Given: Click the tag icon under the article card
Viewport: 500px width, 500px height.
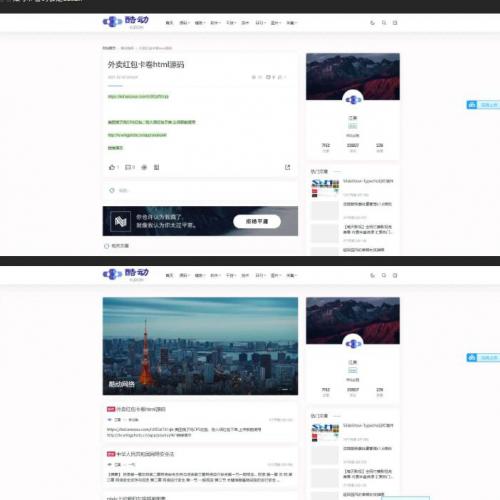Looking at the screenshot, I should pyautogui.click(x=112, y=190).
